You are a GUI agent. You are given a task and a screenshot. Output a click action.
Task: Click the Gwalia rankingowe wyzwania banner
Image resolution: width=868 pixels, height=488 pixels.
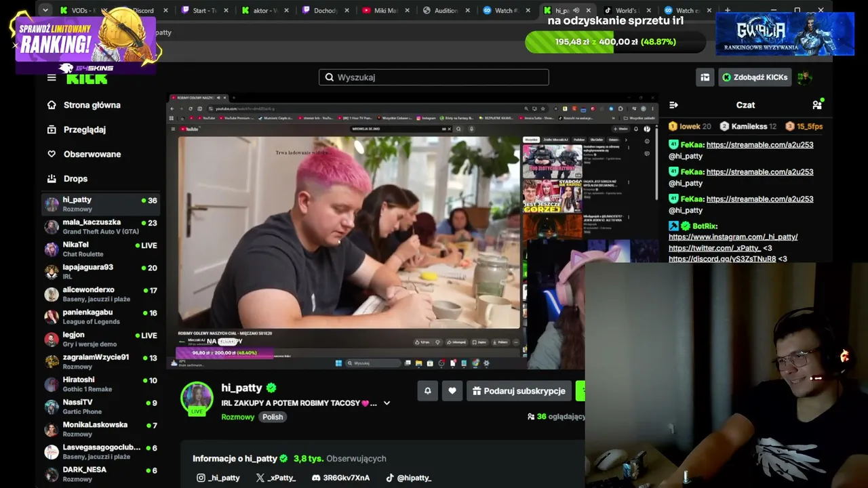[785, 34]
